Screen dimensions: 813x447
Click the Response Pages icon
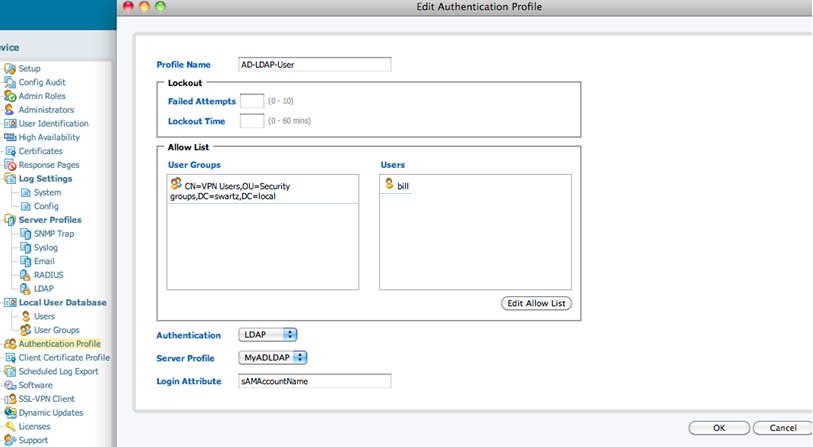(x=10, y=165)
